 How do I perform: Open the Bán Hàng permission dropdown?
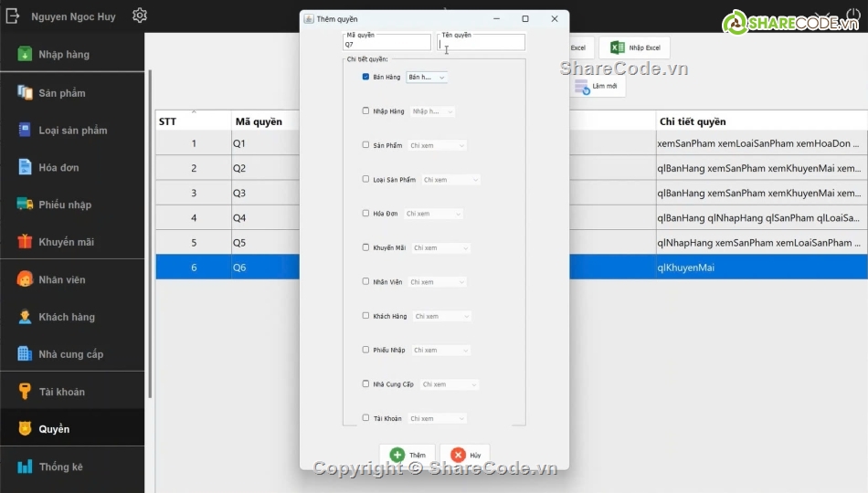click(x=427, y=78)
